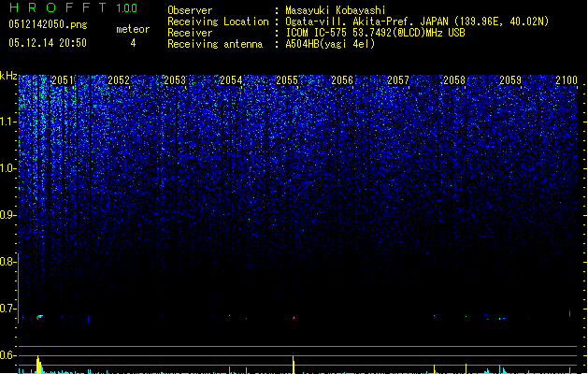Click the bright meteor echo near 2051
Viewport: 588px width, 374px height.
tap(39, 317)
